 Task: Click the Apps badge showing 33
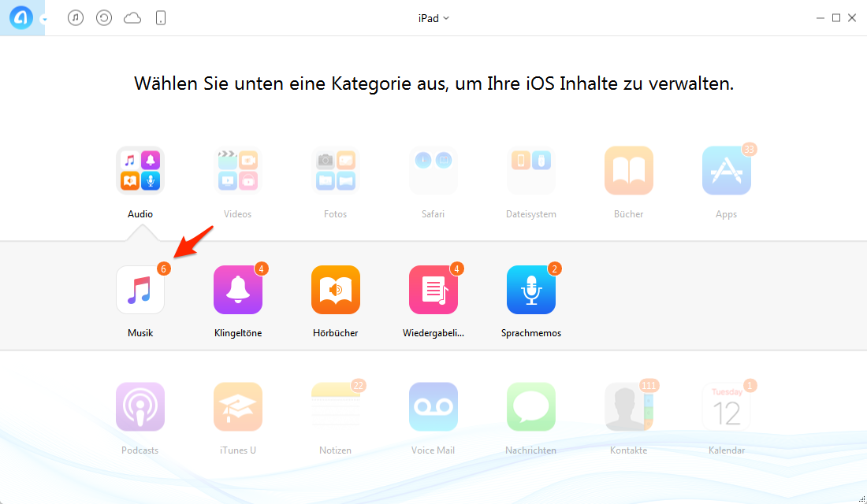pos(750,149)
